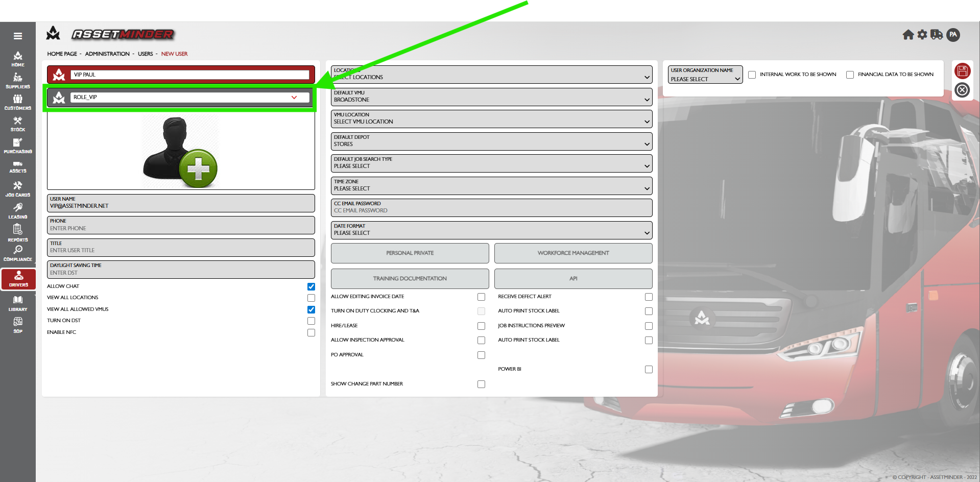The image size is (980, 482).
Task: Click the Workforce Management button
Action: (573, 253)
